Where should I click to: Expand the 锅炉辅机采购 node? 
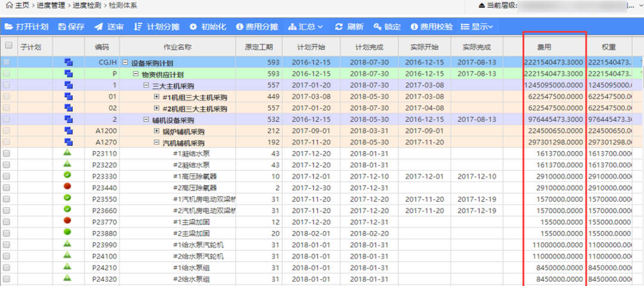(156, 131)
